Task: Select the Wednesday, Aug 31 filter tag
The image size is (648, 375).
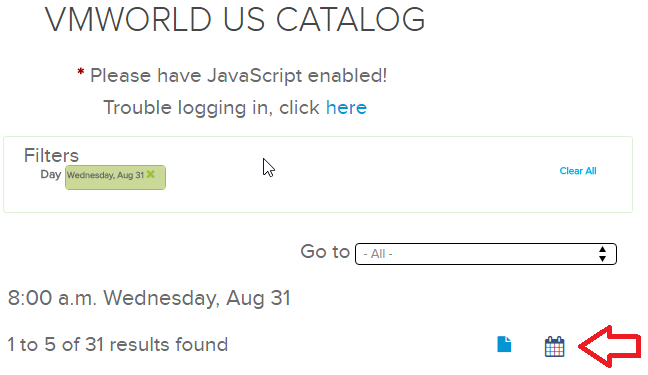Action: pyautogui.click(x=115, y=177)
